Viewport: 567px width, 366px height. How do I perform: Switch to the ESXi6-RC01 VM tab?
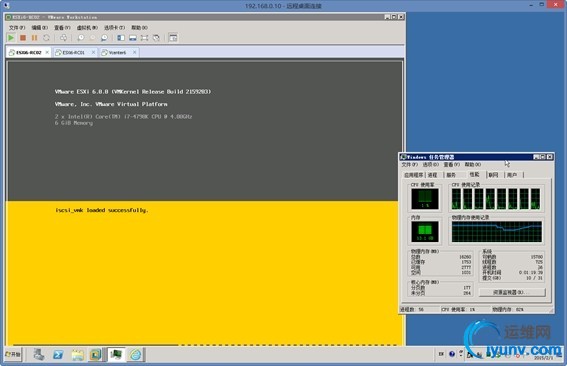pos(73,52)
